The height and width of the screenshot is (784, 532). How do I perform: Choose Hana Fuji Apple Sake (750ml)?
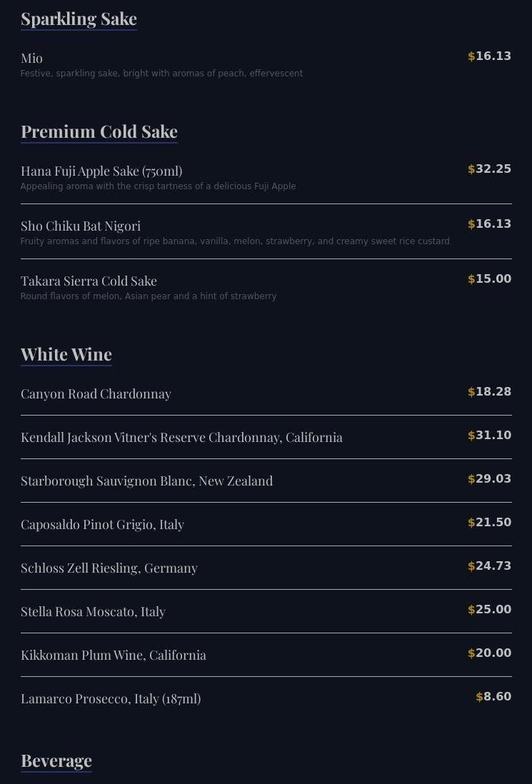coord(266,178)
